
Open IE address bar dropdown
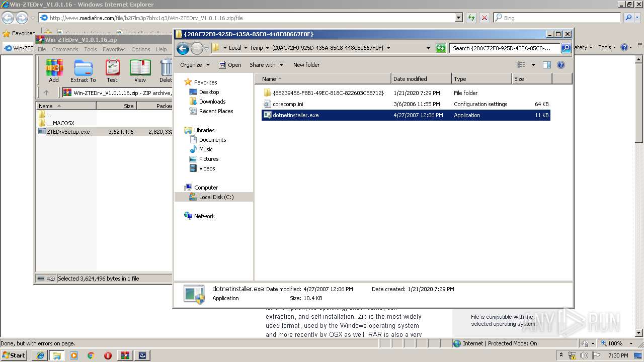tap(458, 18)
